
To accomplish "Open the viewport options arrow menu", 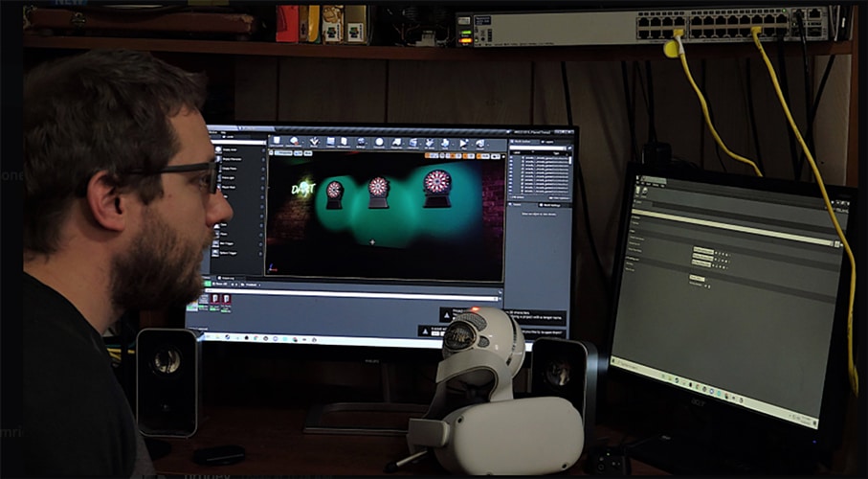I will (x=271, y=153).
